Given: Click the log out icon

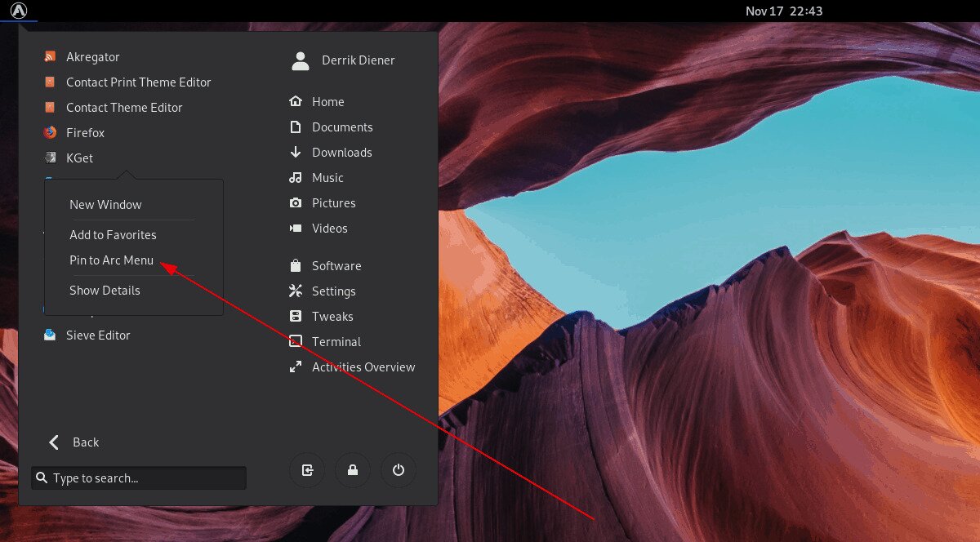Looking at the screenshot, I should point(307,470).
